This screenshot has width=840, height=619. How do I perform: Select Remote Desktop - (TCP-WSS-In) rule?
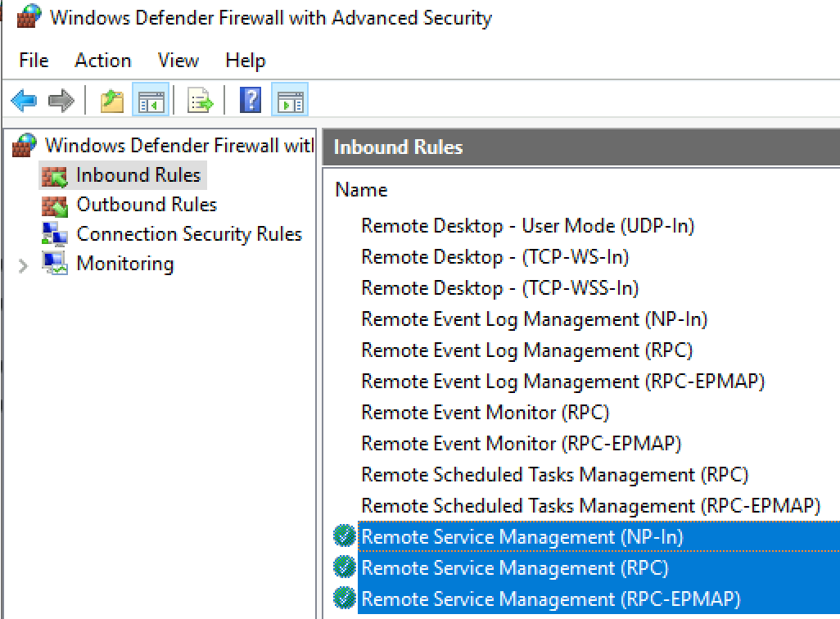(x=500, y=287)
